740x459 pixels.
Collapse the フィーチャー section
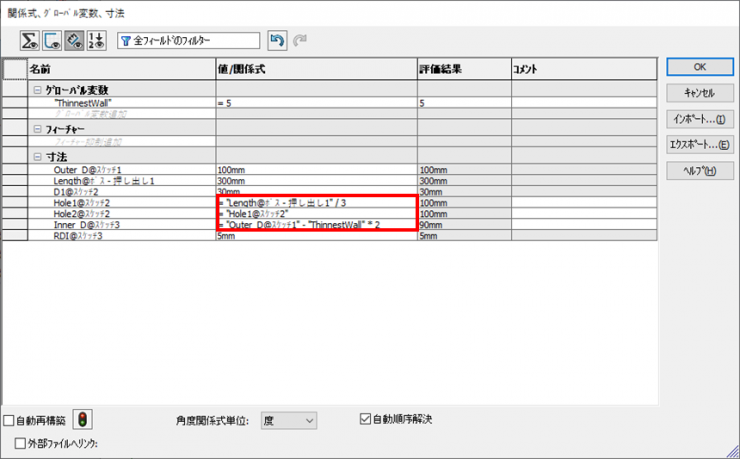[37, 129]
